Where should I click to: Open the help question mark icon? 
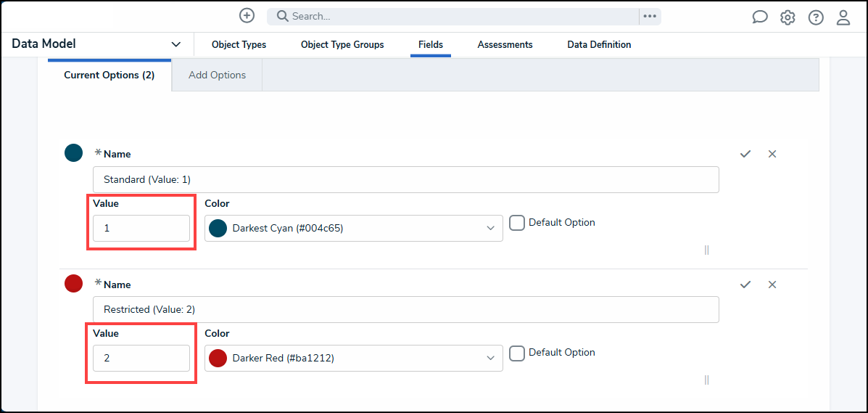[x=815, y=17]
